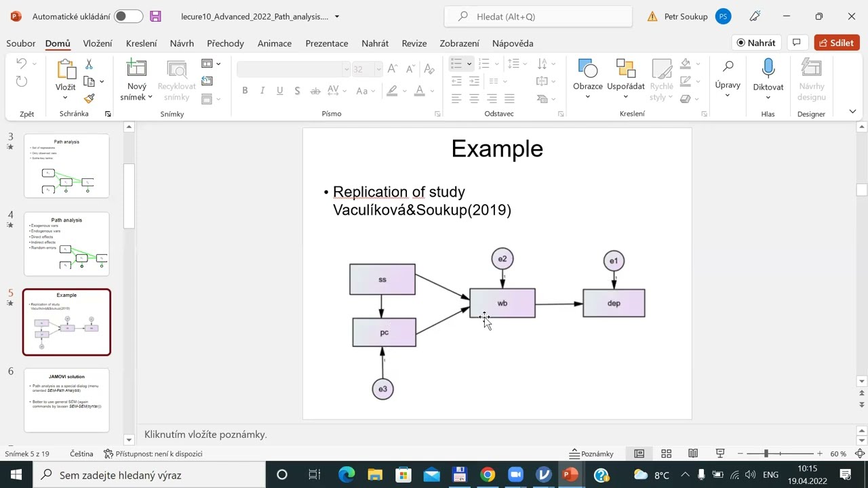This screenshot has width=868, height=488.
Task: Click the Návrhy designu icon
Action: click(811, 68)
